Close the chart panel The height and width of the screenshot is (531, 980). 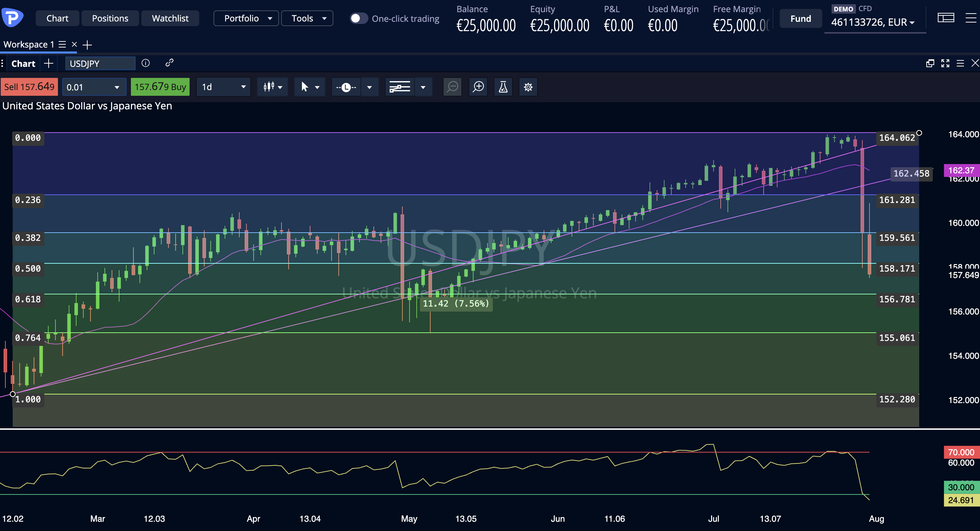975,63
